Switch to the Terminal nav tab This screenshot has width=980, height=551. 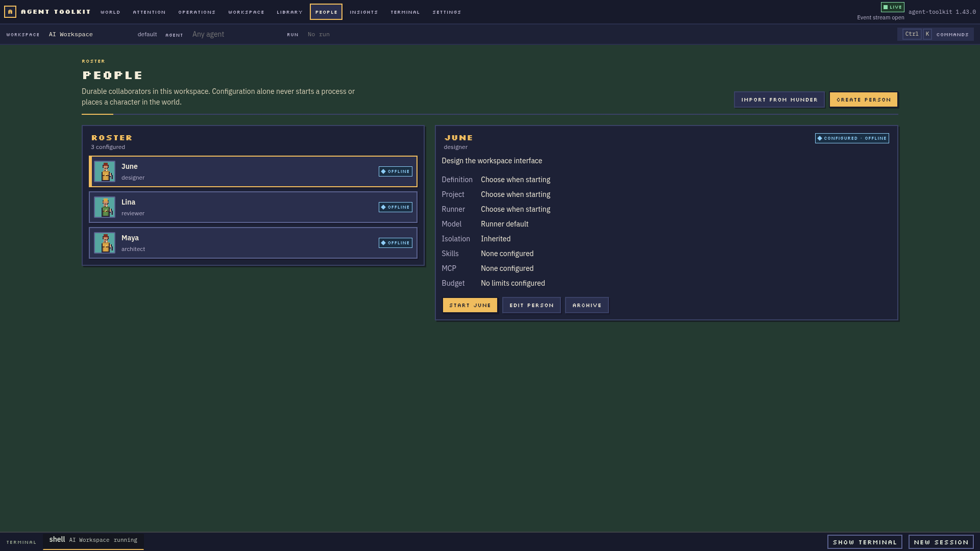click(x=405, y=12)
